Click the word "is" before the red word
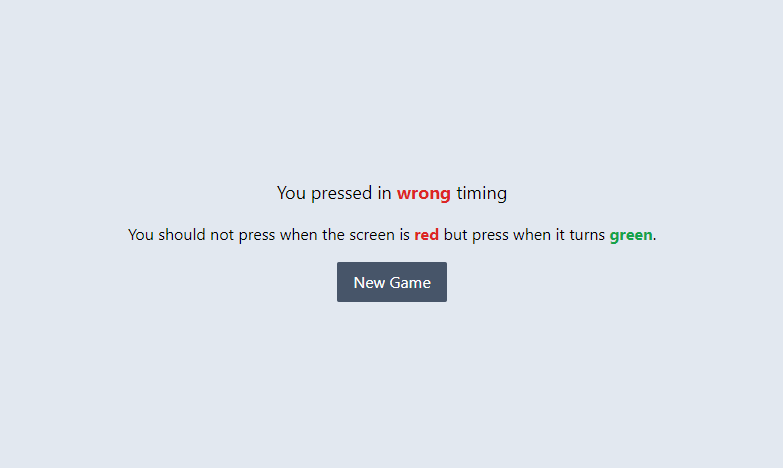The width and height of the screenshot is (783, 468). 404,235
